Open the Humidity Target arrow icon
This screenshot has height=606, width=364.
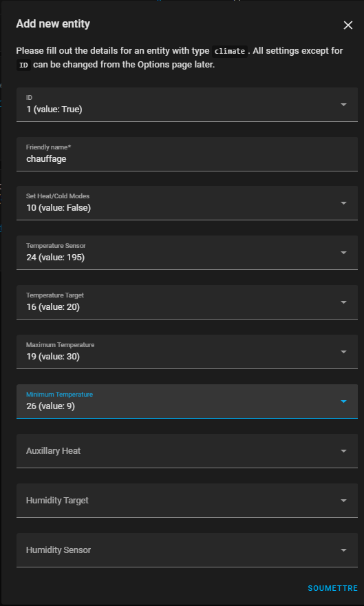(343, 500)
